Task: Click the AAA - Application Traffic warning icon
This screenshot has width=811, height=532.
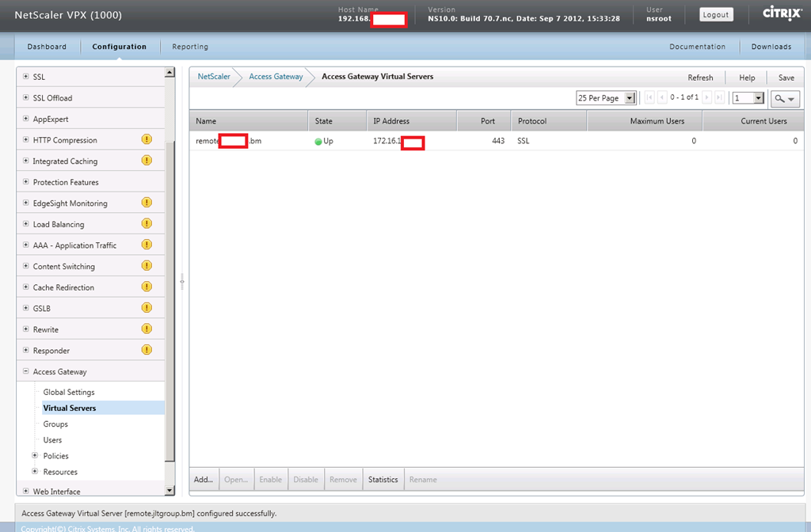Action: tap(147, 245)
